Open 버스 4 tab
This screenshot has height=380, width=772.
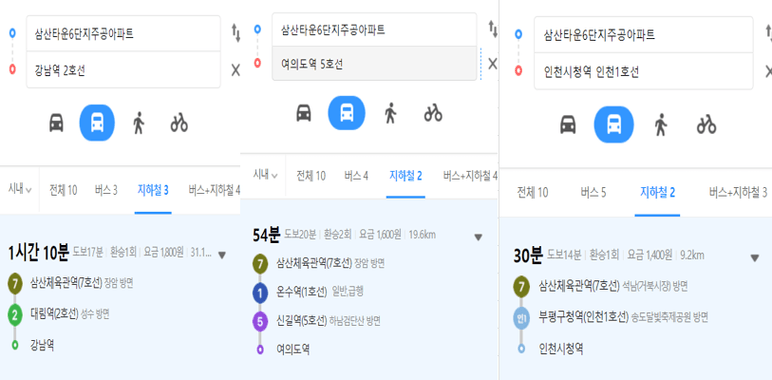pyautogui.click(x=356, y=176)
